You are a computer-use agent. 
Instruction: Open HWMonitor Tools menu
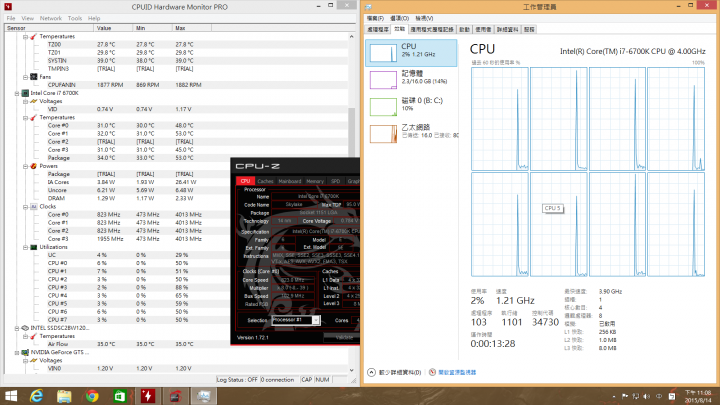click(x=74, y=18)
